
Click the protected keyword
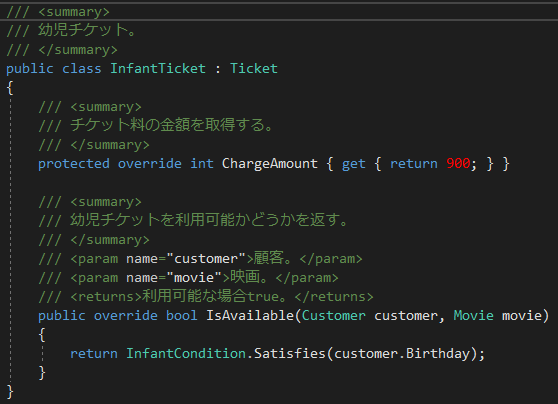pyautogui.click(x=74, y=164)
